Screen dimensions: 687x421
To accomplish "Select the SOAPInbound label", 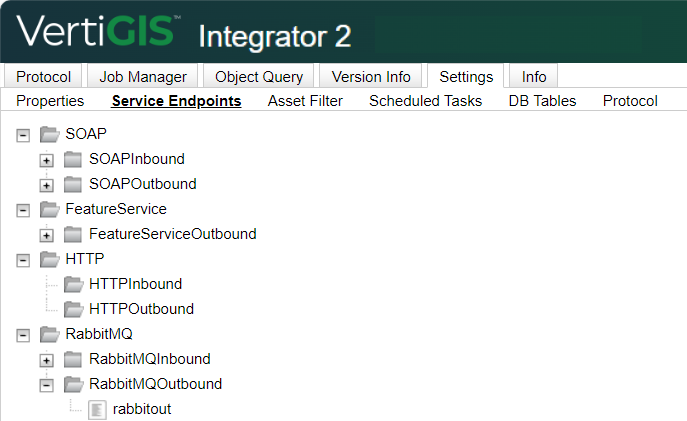I will tap(137, 159).
